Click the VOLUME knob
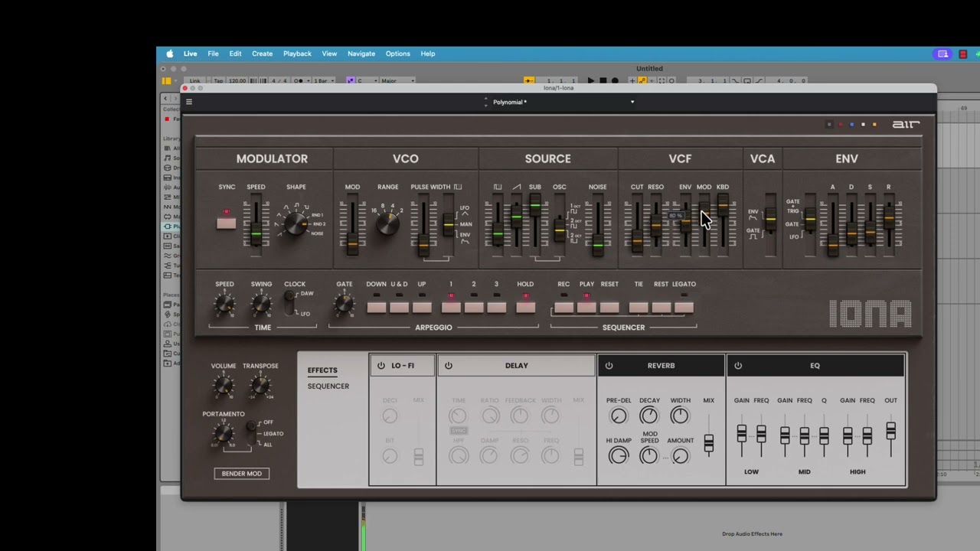 pos(223,386)
